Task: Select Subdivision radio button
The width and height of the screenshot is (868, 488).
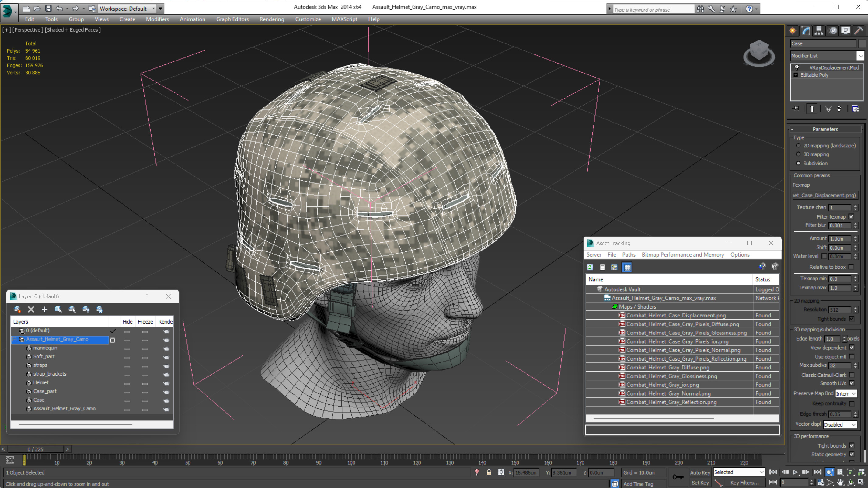Action: pos(798,163)
